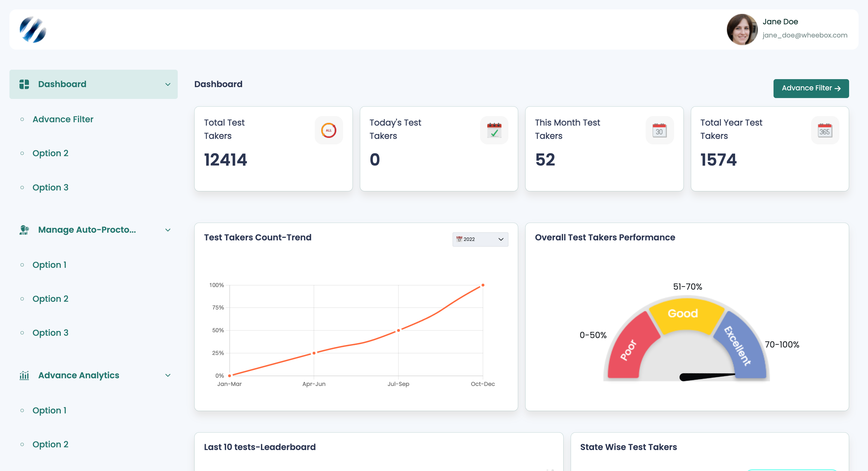Screen dimensions: 868x471
Task: Click the Dashboard grid icon in sidebar
Action: point(24,84)
